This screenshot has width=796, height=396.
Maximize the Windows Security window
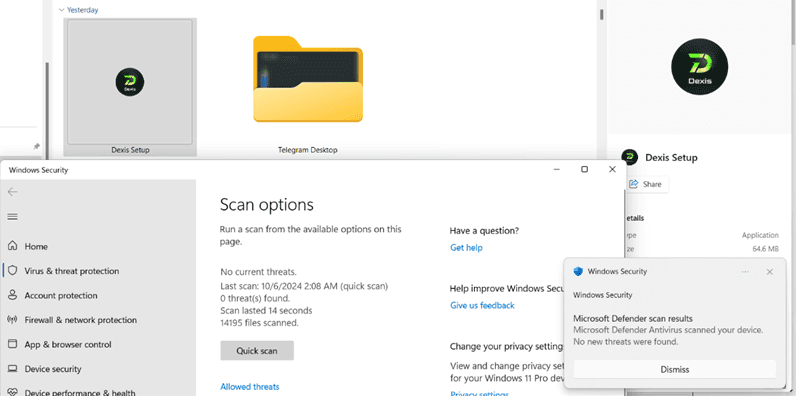point(584,170)
